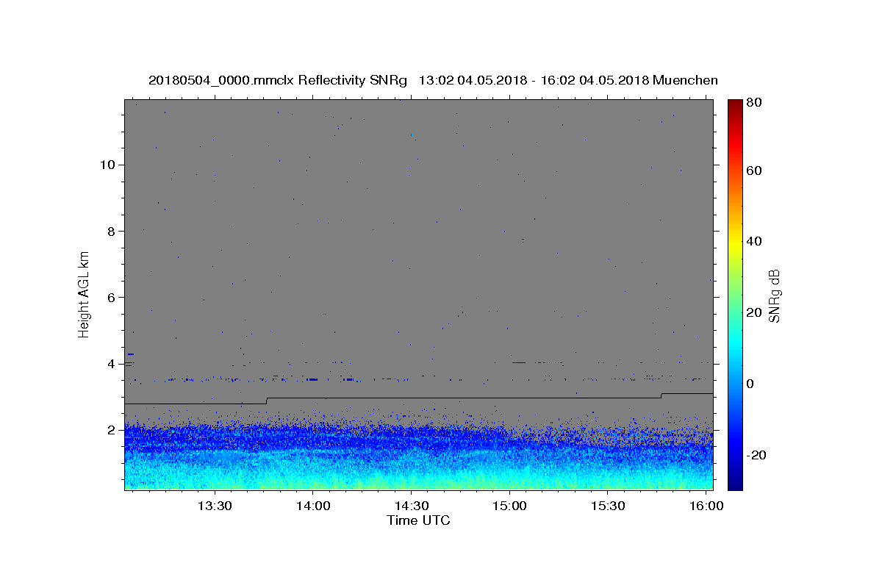This screenshot has width=882, height=588.
Task: Click the 13:30 time tick label
Action: point(215,506)
